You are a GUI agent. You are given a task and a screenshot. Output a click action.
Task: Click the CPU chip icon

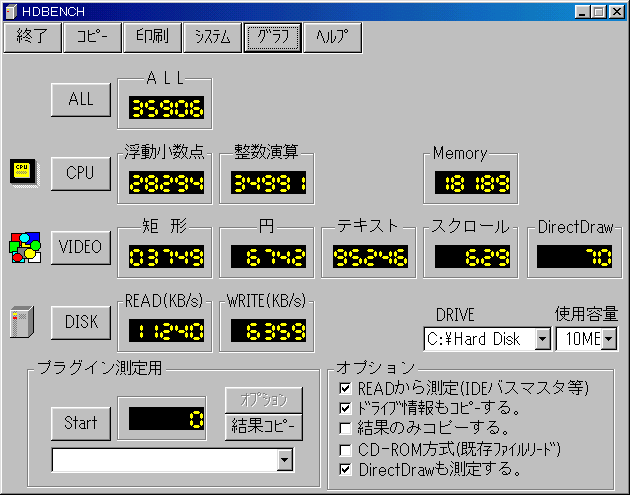point(25,173)
